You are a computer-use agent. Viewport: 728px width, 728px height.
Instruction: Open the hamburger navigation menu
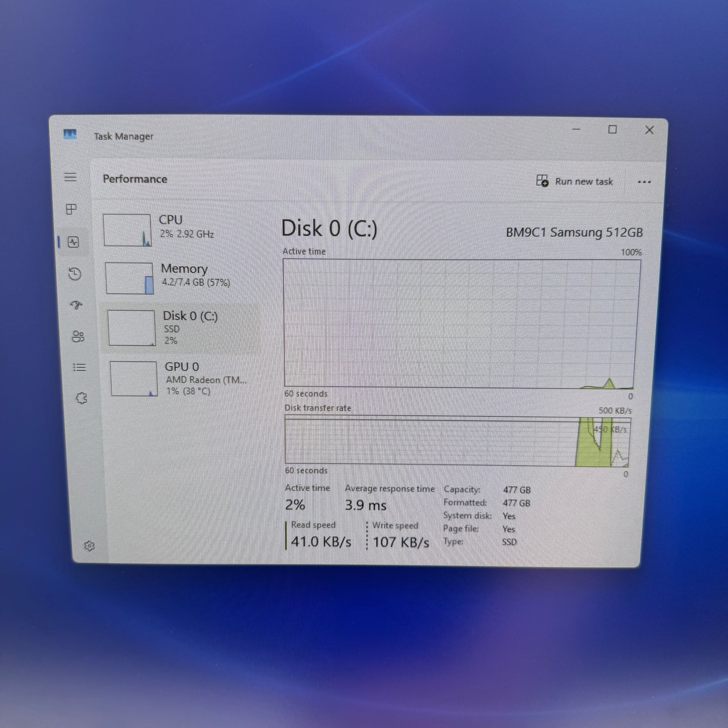tap(71, 177)
